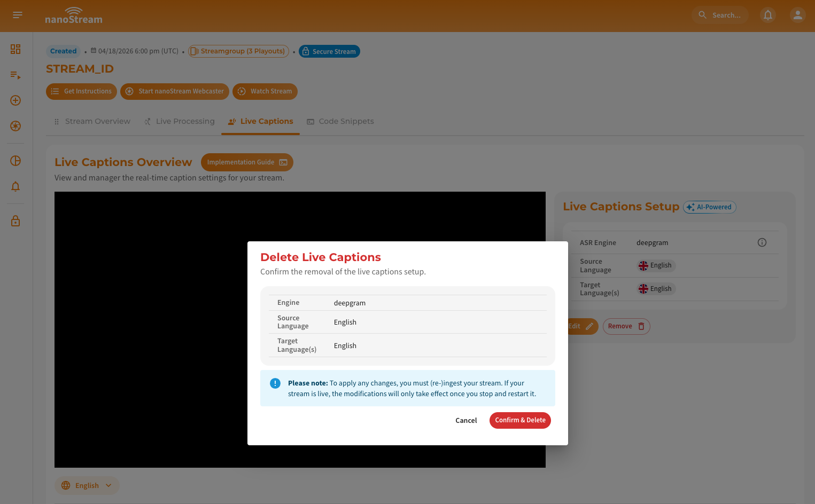Cancel the Delete Live Captions dialog
Viewport: 815px width, 504px height.
tap(465, 420)
